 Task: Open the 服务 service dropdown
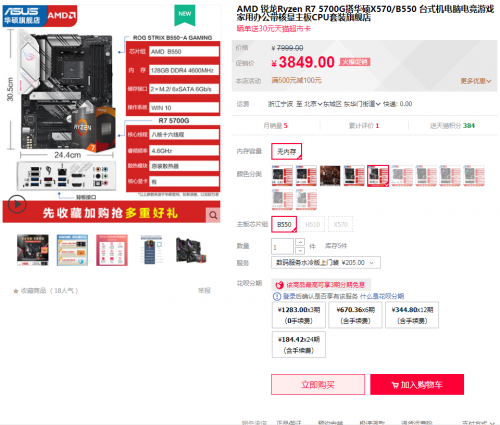click(326, 263)
